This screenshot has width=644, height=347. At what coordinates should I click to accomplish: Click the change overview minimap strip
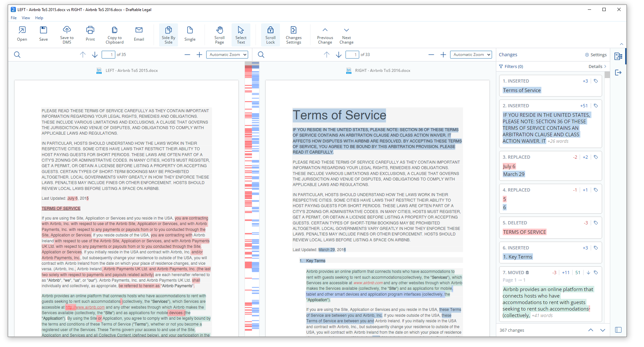252,195
